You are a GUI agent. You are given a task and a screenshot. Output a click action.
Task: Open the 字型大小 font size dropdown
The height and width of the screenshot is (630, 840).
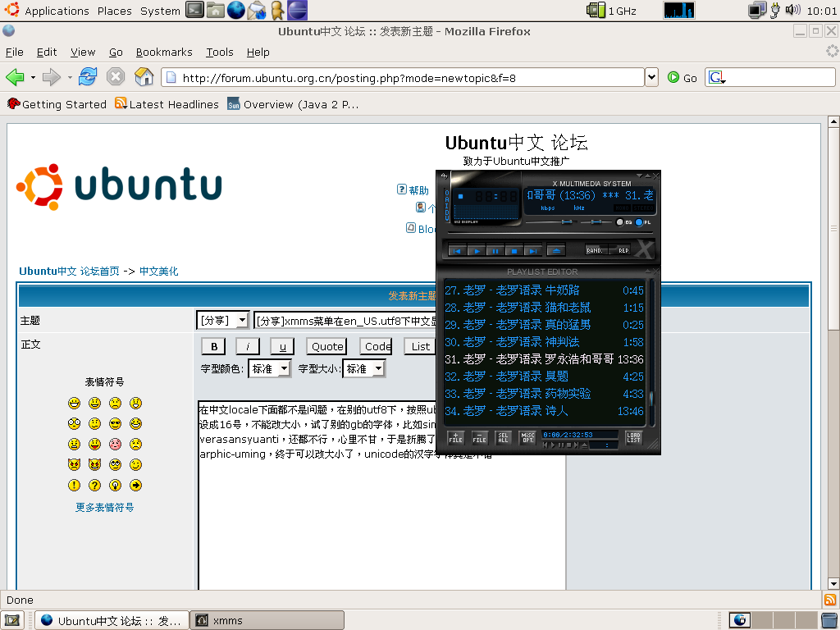(364, 368)
